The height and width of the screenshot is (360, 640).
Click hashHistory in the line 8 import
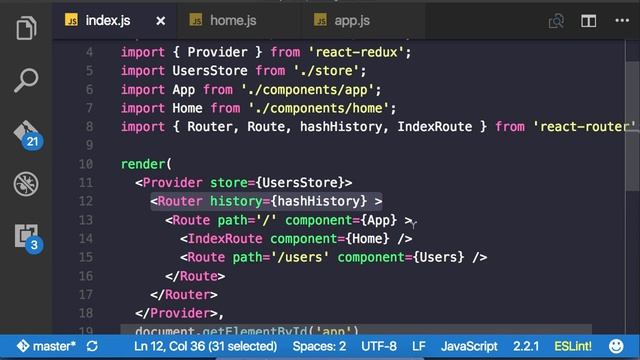tap(341, 127)
